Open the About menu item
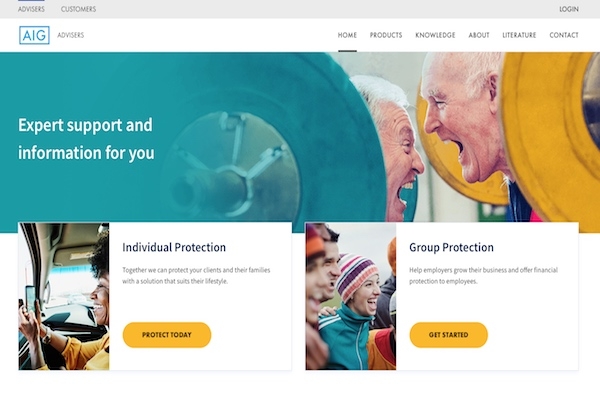The width and height of the screenshot is (600, 400). 479,35
